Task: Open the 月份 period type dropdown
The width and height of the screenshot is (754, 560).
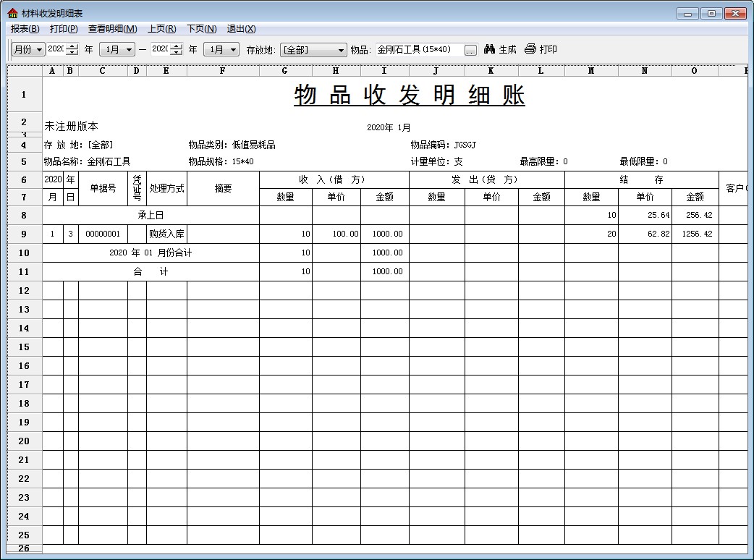Action: click(x=28, y=49)
